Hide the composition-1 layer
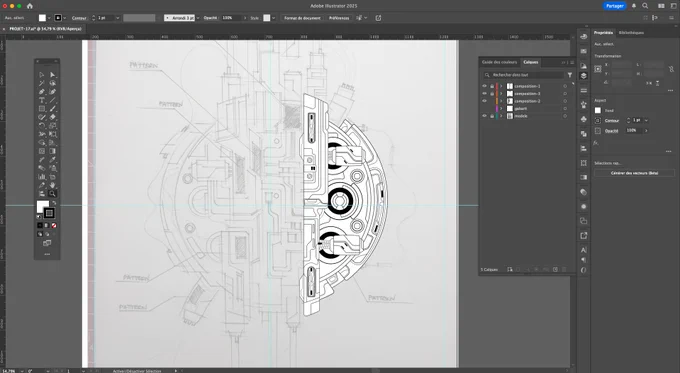This screenshot has height=373, width=680. [x=484, y=86]
